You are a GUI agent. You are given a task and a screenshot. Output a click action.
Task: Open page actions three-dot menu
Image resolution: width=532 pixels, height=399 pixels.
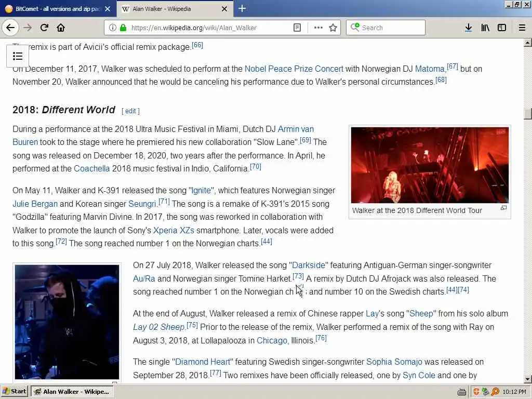pos(318,28)
